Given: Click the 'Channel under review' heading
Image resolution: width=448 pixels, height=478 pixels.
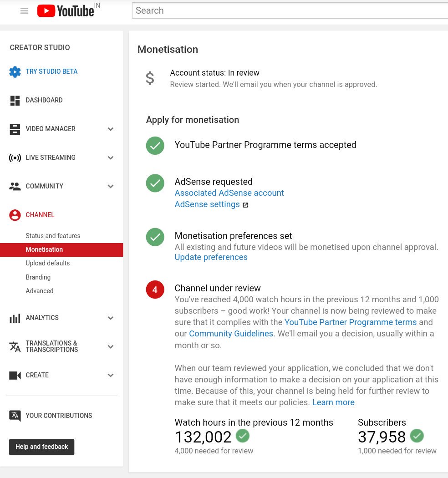Looking at the screenshot, I should pyautogui.click(x=218, y=288).
